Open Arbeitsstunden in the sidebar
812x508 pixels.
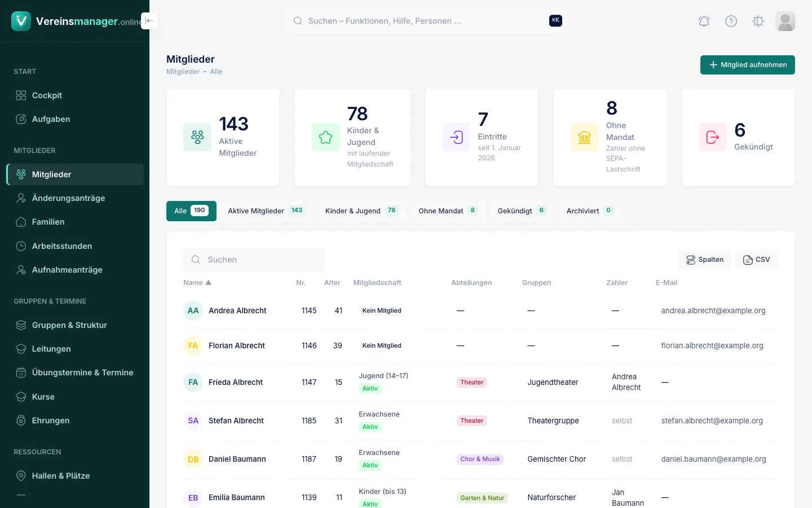tap(75, 246)
